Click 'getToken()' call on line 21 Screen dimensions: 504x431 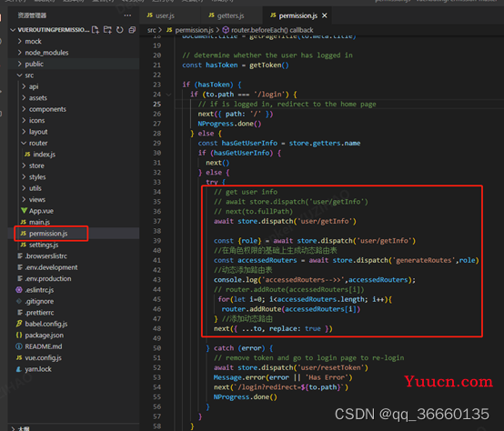(x=269, y=65)
